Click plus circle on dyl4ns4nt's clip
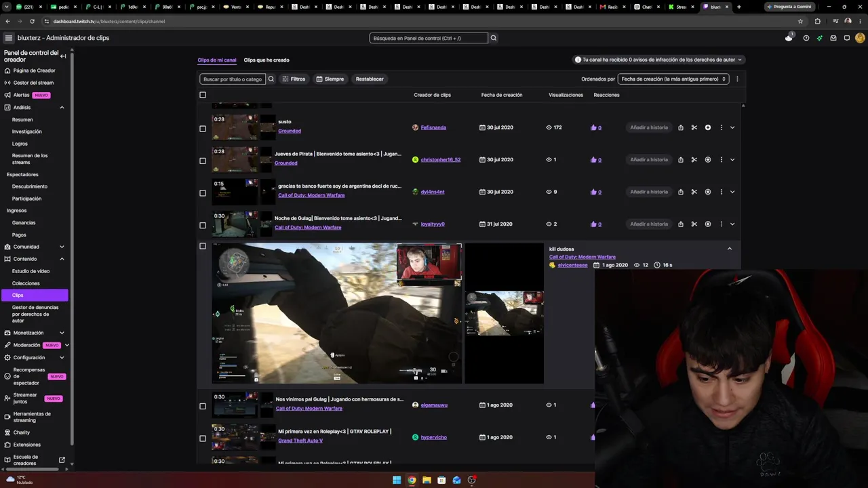The image size is (868, 488). point(708,192)
